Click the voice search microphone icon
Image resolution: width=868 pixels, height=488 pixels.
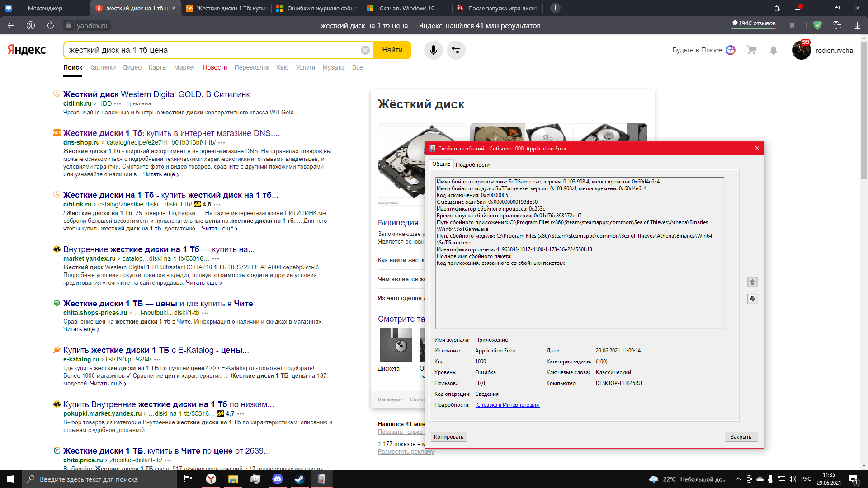433,50
